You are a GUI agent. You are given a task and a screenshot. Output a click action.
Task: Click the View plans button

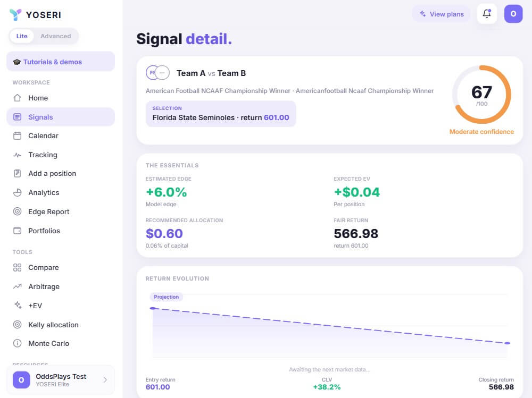click(441, 14)
